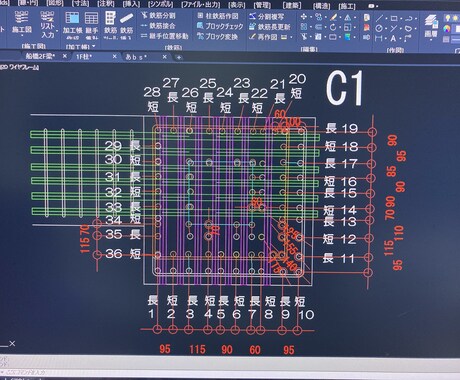Select the Rectangle drawing tool

394,18
